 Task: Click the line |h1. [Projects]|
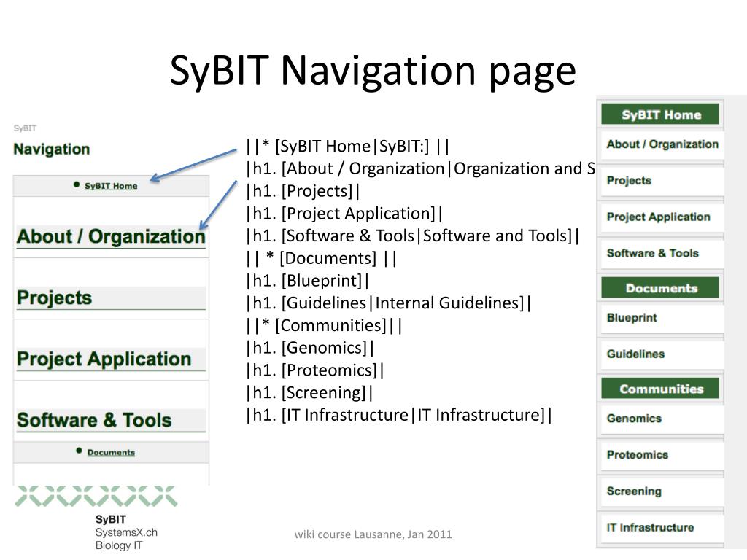[x=303, y=191]
